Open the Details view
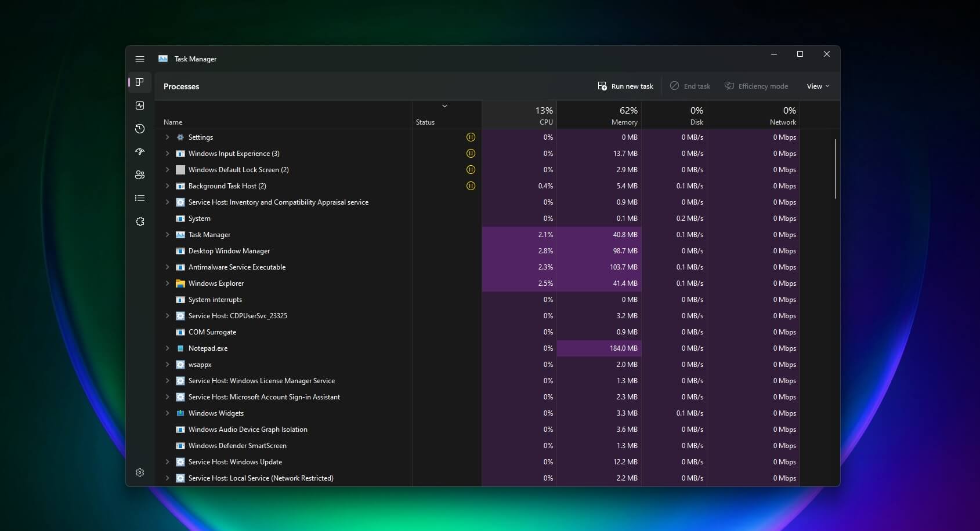 tap(139, 198)
